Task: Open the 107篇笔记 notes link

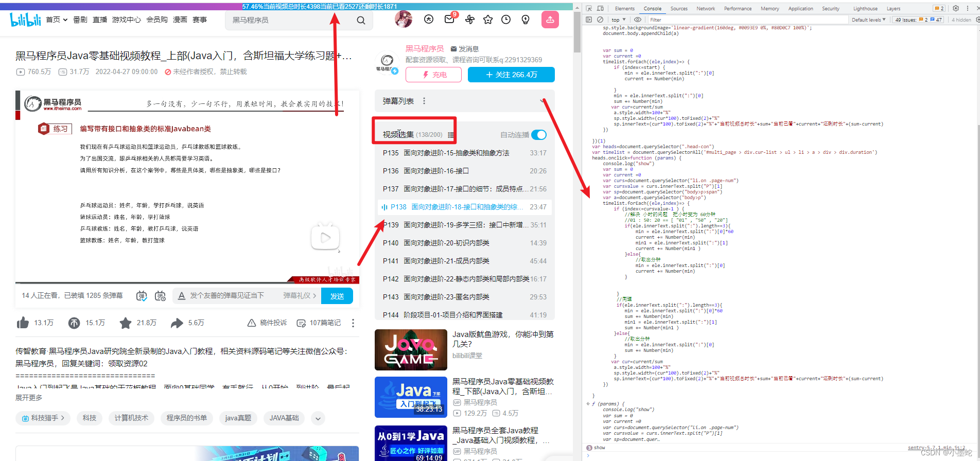Action: coord(319,323)
